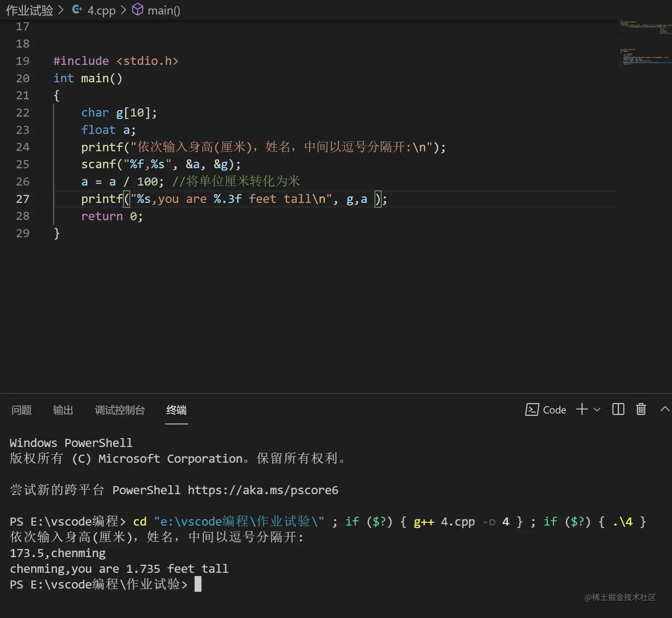
Task: Expand the new terminal launch profile dropdown
Action: pyautogui.click(x=597, y=409)
